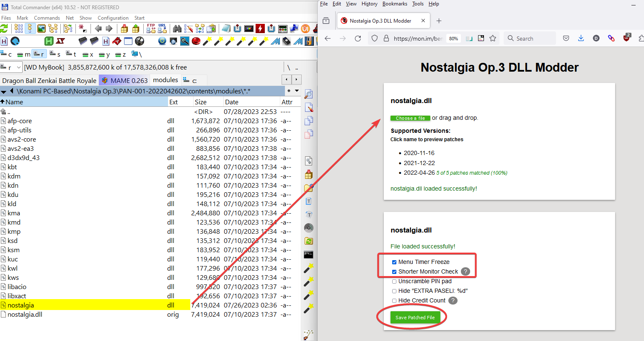Click the console window icon in vertical bar

tap(309, 255)
